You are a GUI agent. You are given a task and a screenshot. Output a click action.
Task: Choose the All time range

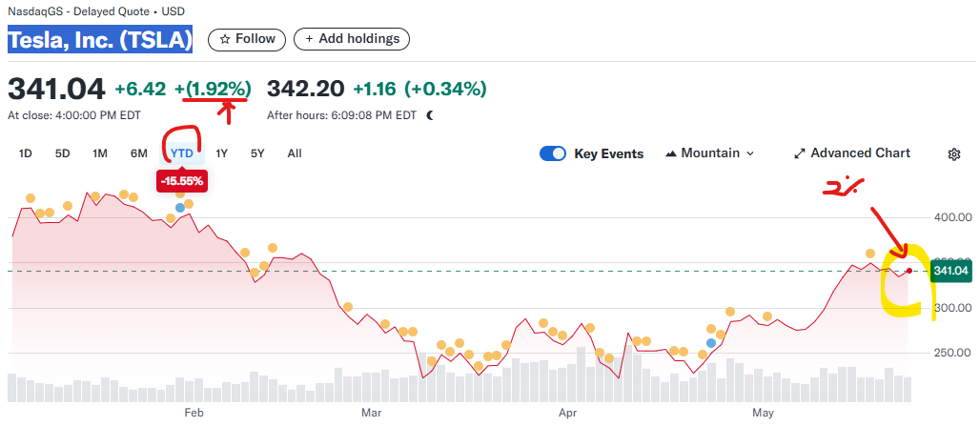(295, 153)
